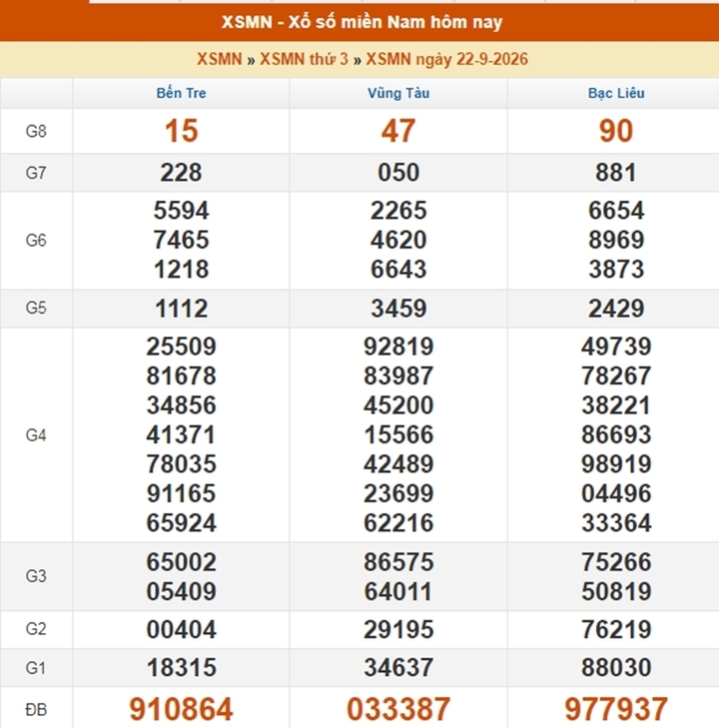
Task: Select Bến Tre G8 result 15
Action: [x=181, y=131]
